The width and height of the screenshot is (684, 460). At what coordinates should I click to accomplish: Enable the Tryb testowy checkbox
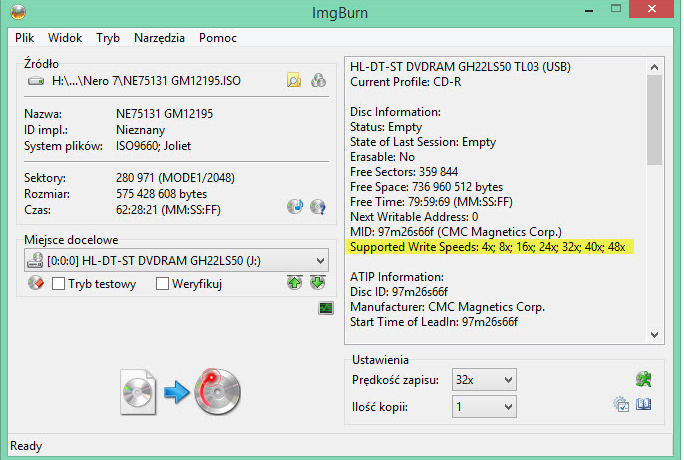(58, 284)
